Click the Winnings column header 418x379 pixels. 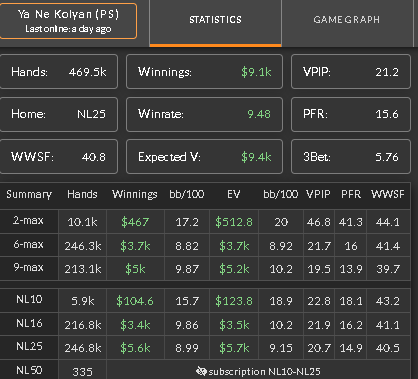135,194
